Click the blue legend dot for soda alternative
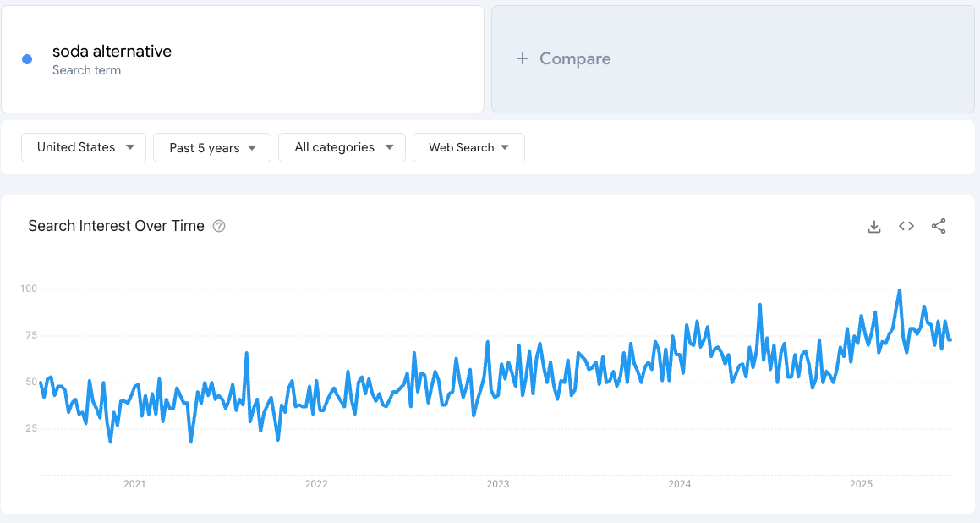The height and width of the screenshot is (523, 980). point(26,58)
